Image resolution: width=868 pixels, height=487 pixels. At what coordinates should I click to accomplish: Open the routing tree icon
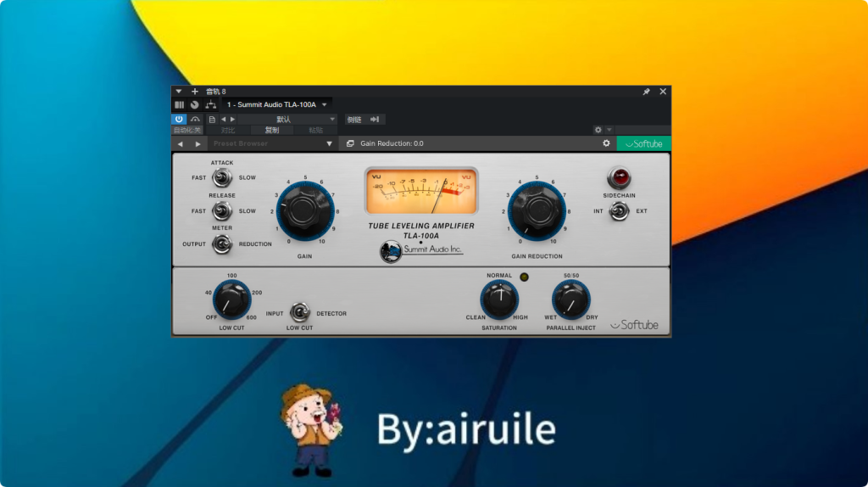211,104
